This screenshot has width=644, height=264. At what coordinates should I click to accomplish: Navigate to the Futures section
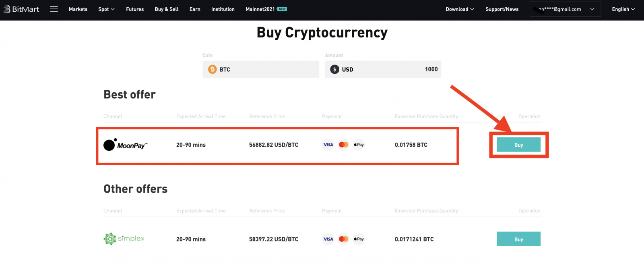135,9
